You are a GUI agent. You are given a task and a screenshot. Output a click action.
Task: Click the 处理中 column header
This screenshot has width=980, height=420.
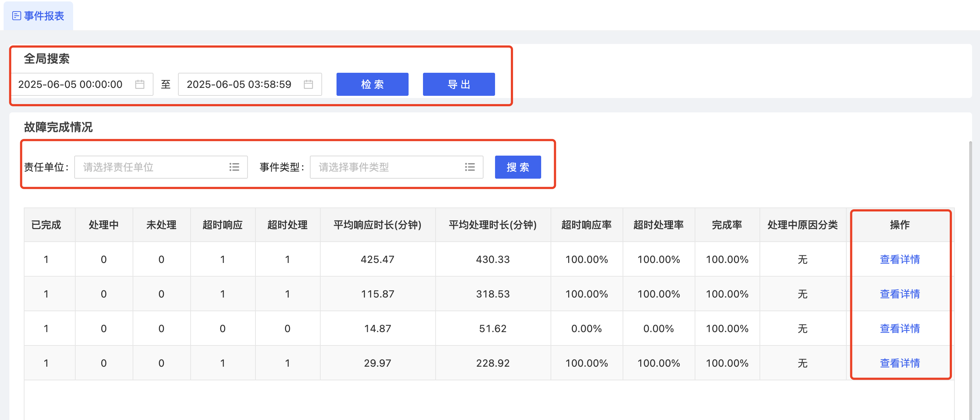(x=103, y=225)
